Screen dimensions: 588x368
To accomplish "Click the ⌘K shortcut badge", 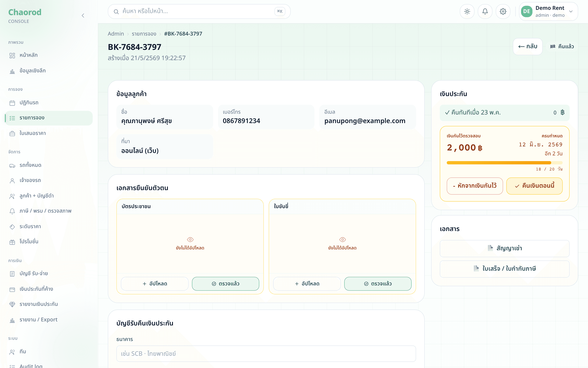I will coord(280,11).
